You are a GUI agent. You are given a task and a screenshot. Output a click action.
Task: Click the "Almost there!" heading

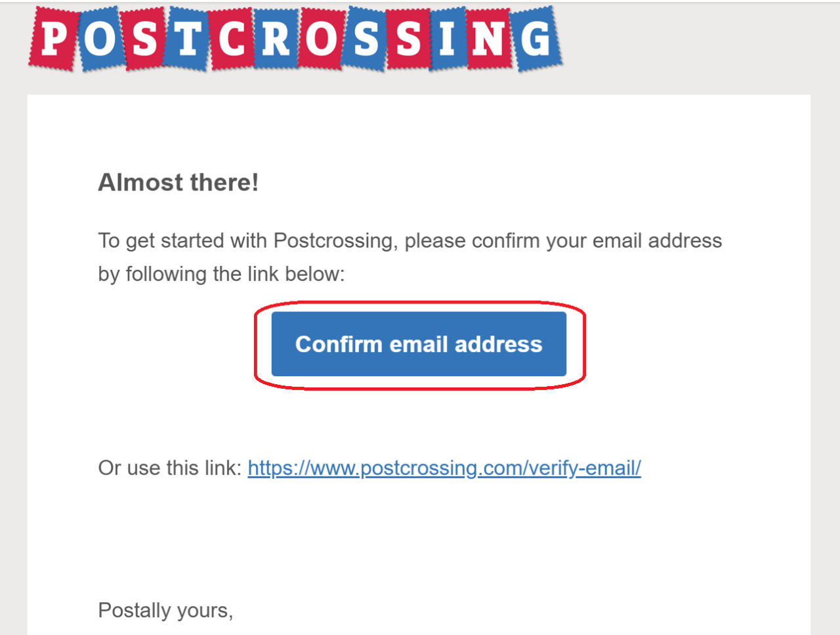(x=178, y=183)
